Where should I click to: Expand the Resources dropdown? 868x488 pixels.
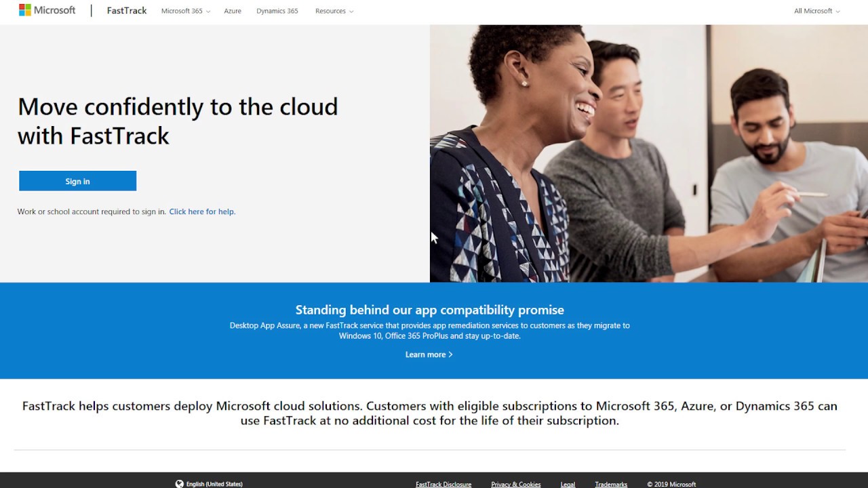coord(334,11)
